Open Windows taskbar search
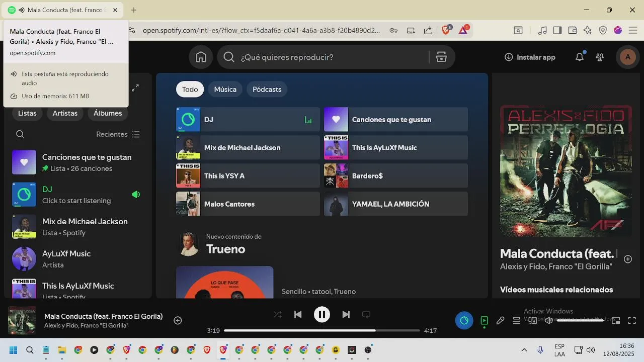The image size is (644, 362). pos(30,350)
